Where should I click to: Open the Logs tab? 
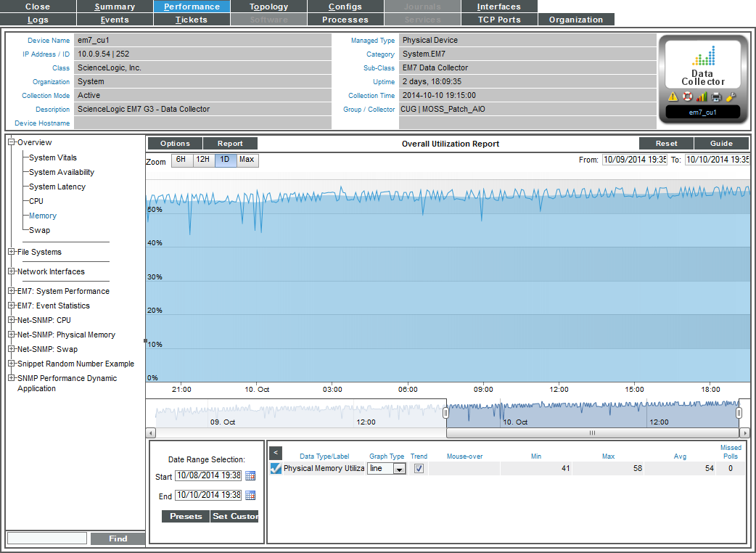click(x=38, y=20)
